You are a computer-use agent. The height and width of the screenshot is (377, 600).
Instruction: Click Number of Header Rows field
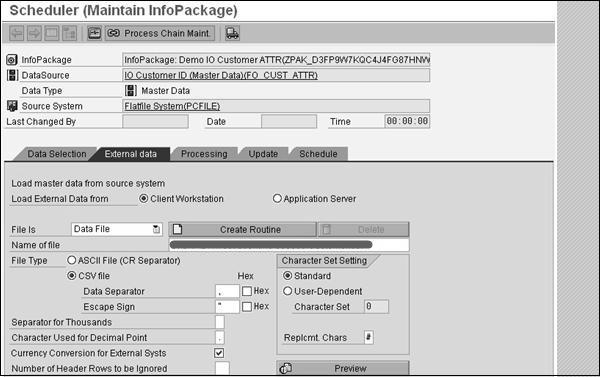pyautogui.click(x=222, y=368)
